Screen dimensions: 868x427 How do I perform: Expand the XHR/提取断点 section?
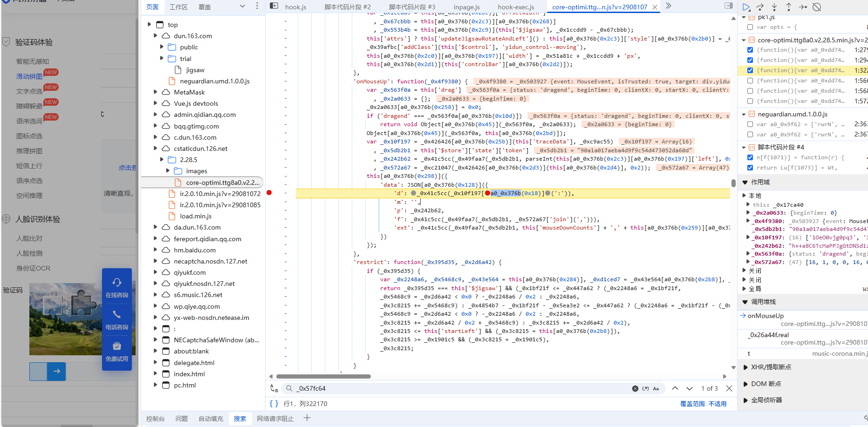point(745,367)
